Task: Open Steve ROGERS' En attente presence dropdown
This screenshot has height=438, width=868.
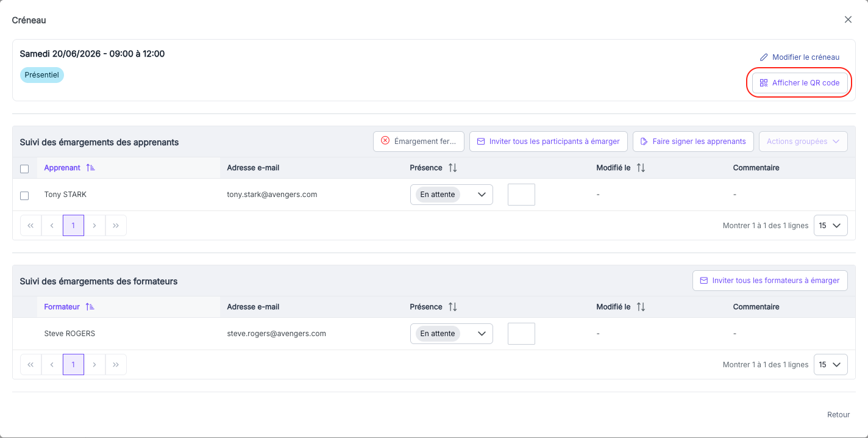Action: tap(452, 334)
